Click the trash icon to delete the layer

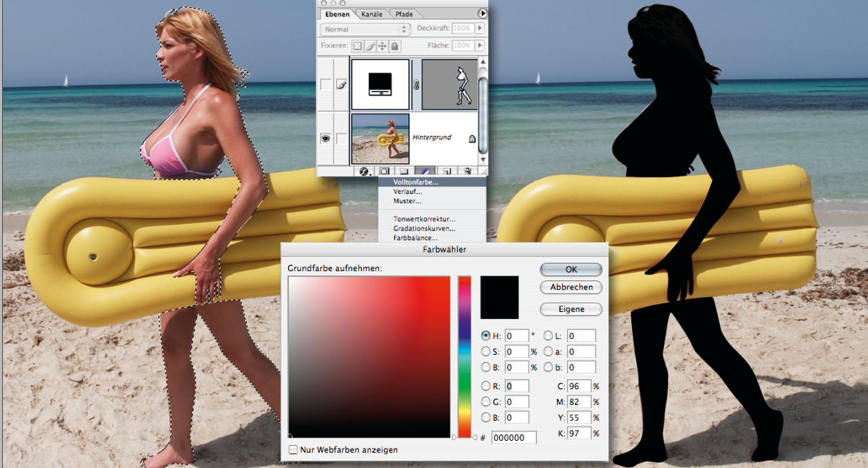(466, 171)
